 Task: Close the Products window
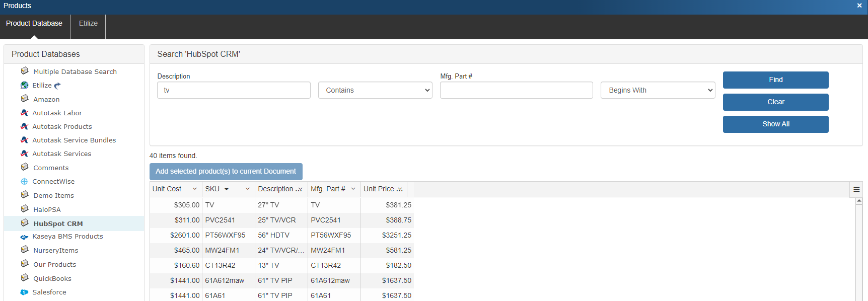click(859, 6)
